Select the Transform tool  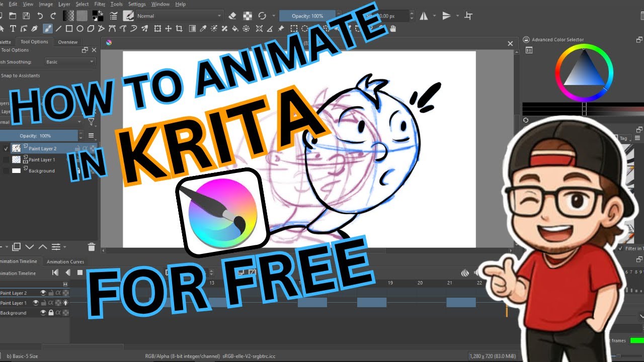tap(158, 29)
